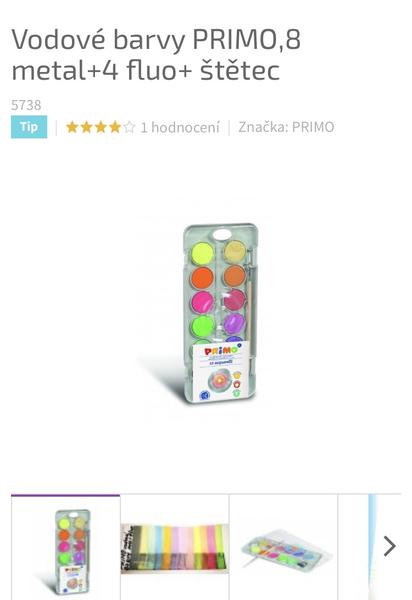The width and height of the screenshot is (412, 600).
Task: Show next thumbnails with right chevron
Action: point(389,546)
